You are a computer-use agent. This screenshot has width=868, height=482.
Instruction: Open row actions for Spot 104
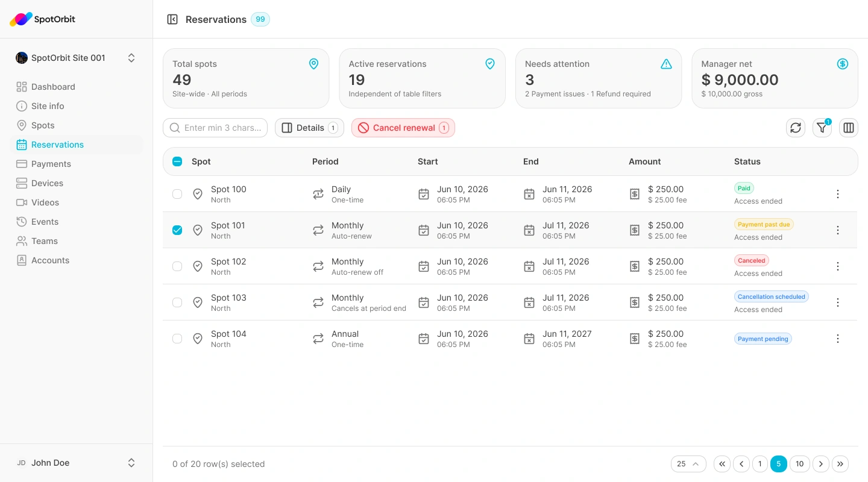(x=838, y=339)
